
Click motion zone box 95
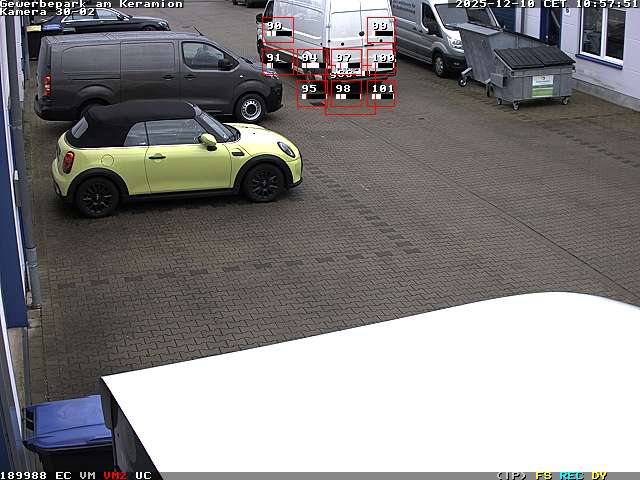311,93
